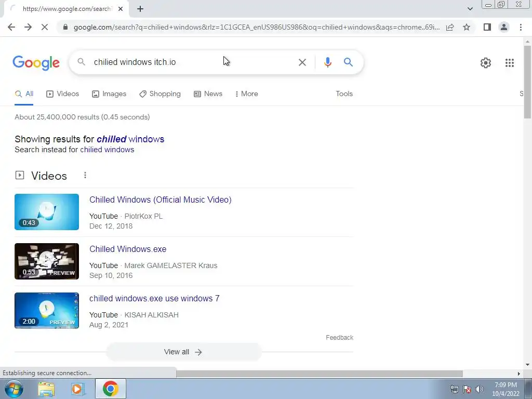This screenshot has height=399, width=532.
Task: View site info via the padlock icon
Action: point(65,27)
